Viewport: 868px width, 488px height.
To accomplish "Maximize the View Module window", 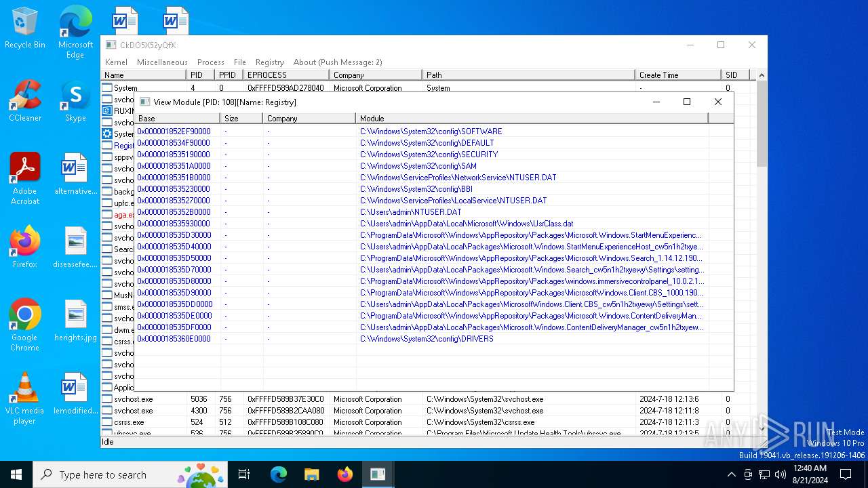I will (686, 102).
